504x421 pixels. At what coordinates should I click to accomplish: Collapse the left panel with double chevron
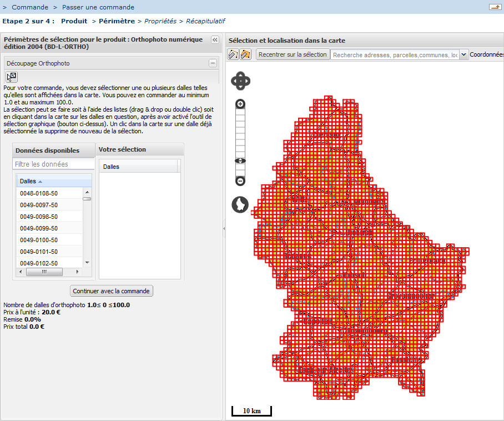tap(215, 40)
